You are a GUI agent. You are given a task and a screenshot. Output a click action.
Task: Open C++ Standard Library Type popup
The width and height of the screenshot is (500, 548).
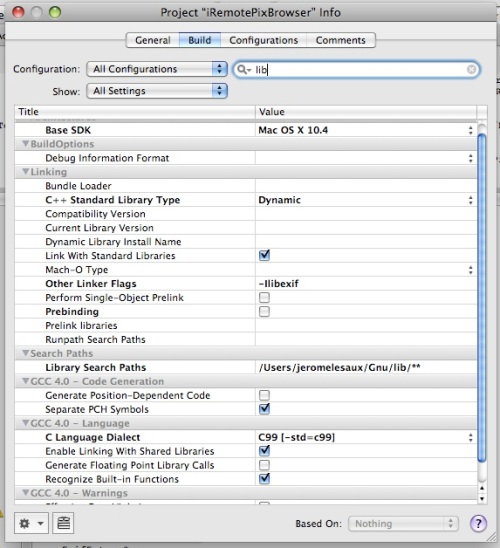(471, 200)
